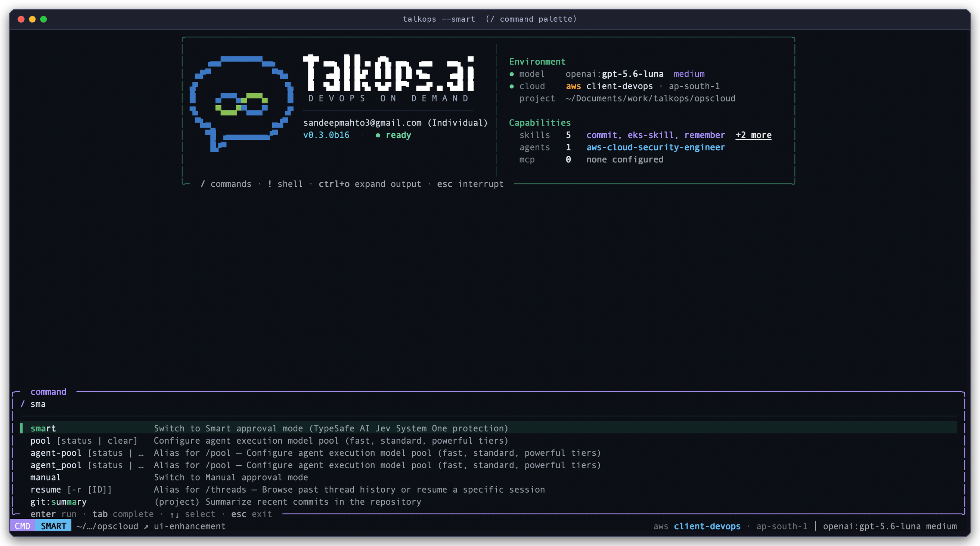Click the v0.3.0b16 version label
This screenshot has width=980, height=546.
pyautogui.click(x=326, y=135)
